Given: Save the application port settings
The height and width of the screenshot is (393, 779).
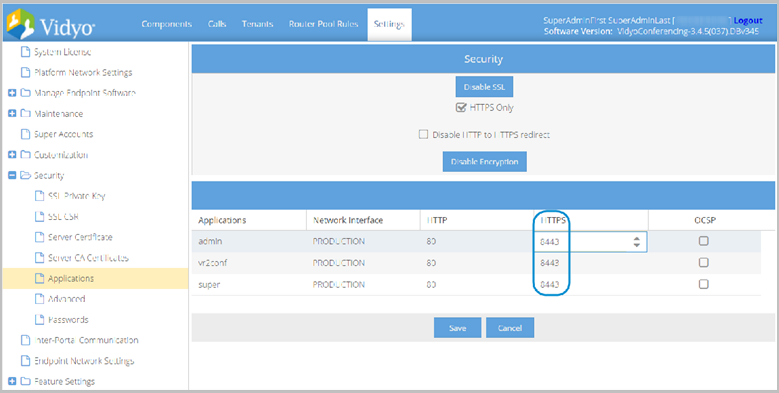Looking at the screenshot, I should [458, 328].
